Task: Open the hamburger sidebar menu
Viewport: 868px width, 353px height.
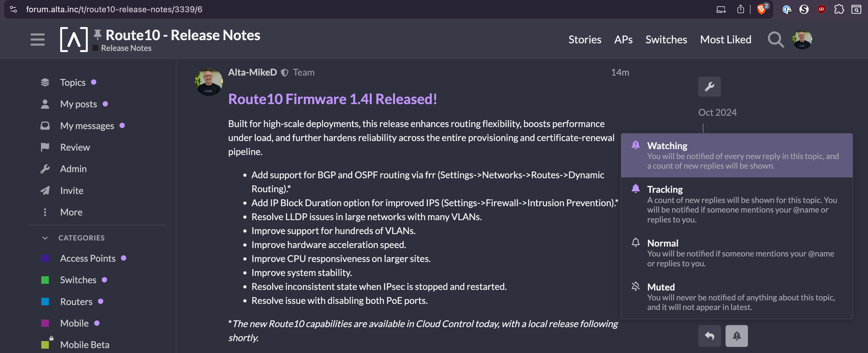Action: coord(38,40)
